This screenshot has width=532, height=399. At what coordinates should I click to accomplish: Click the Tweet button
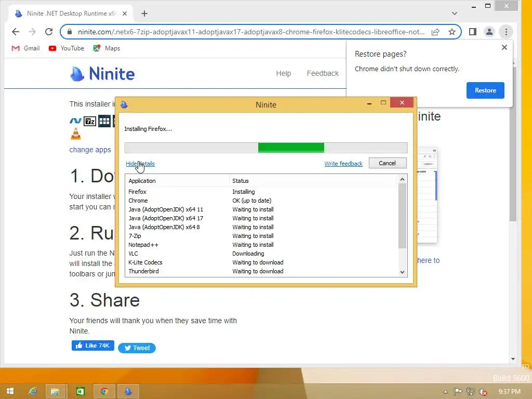coord(137,348)
